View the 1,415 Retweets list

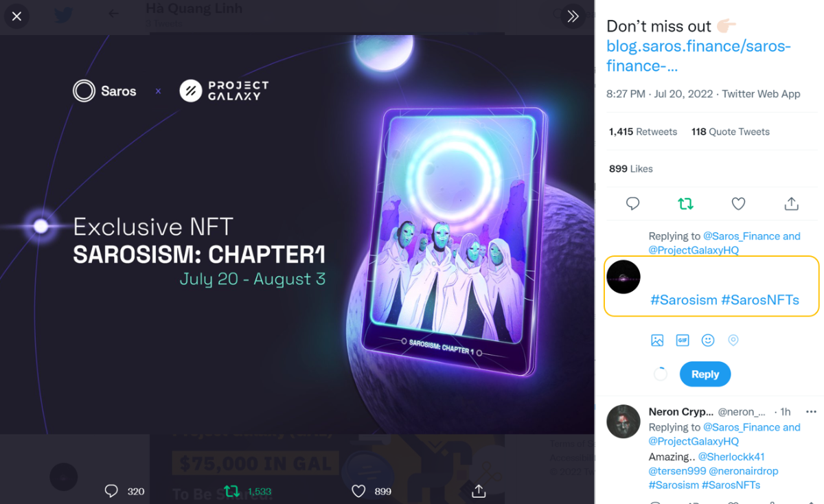pyautogui.click(x=643, y=132)
